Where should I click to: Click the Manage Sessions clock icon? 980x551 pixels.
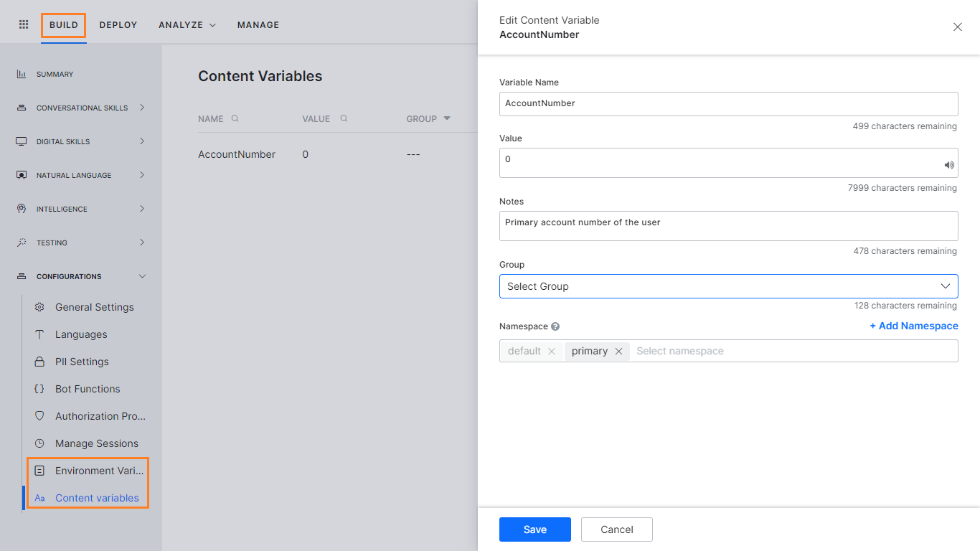tap(40, 443)
